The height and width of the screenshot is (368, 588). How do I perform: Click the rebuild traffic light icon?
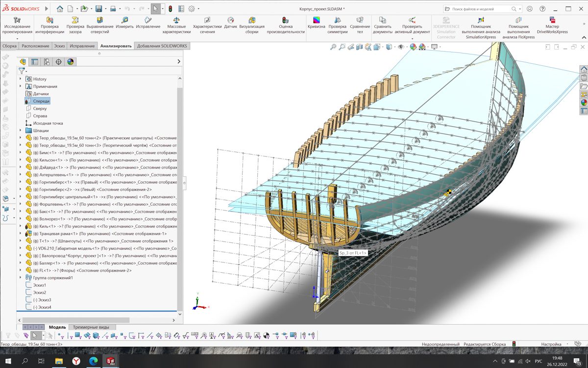click(x=170, y=9)
